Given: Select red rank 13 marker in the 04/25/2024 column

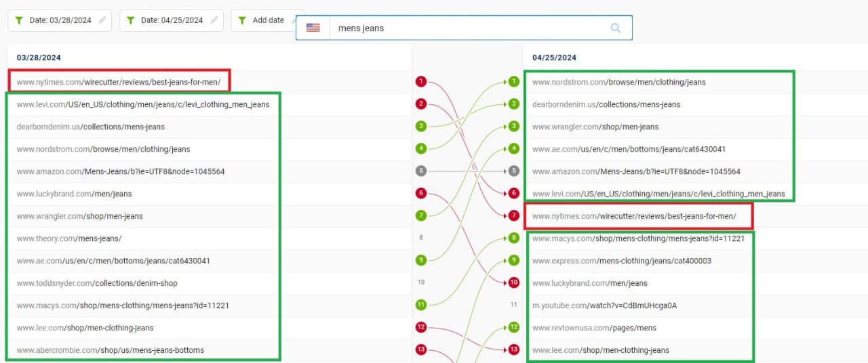Looking at the screenshot, I should pos(514,350).
